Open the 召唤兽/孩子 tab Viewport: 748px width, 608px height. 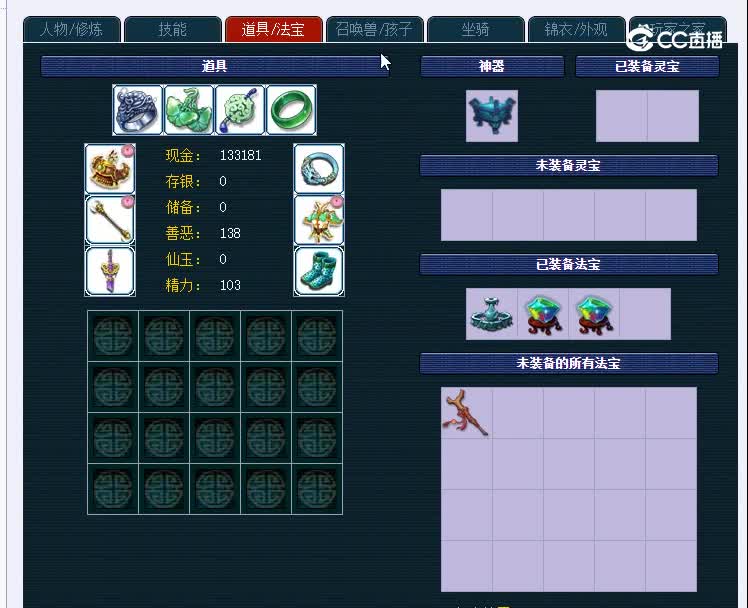[x=375, y=30]
